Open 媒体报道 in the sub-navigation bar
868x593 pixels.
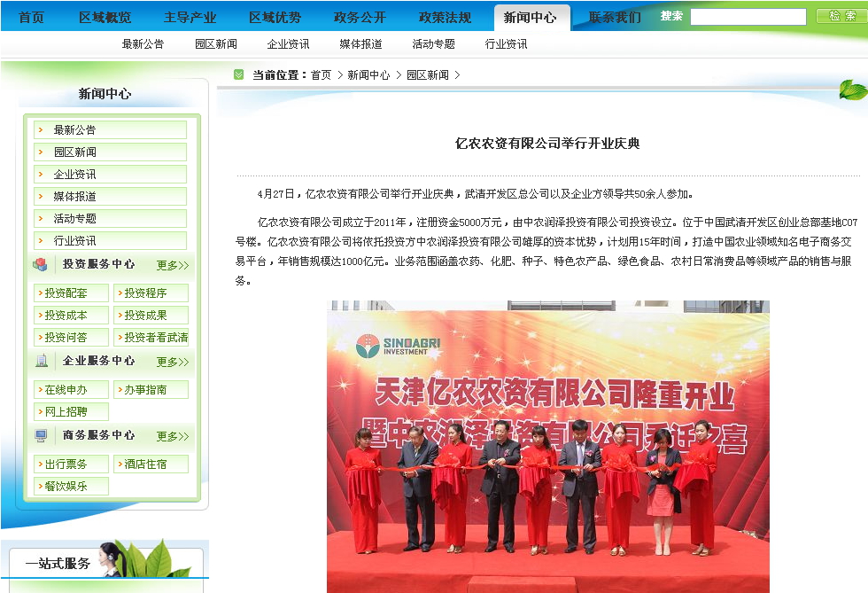[361, 44]
